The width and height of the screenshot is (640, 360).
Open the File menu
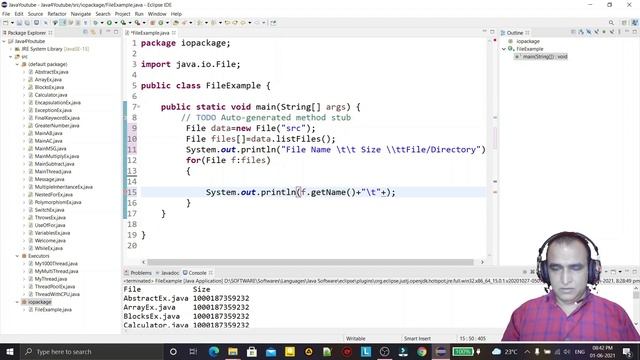[6, 14]
